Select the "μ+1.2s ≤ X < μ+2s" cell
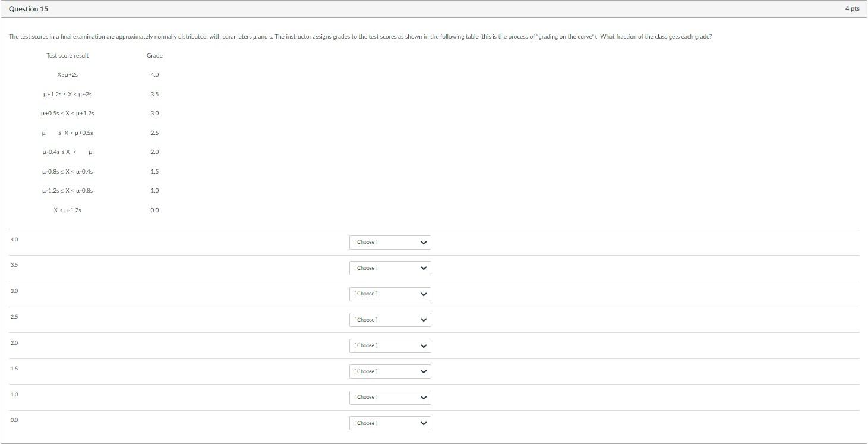This screenshot has height=444, width=868. click(68, 95)
